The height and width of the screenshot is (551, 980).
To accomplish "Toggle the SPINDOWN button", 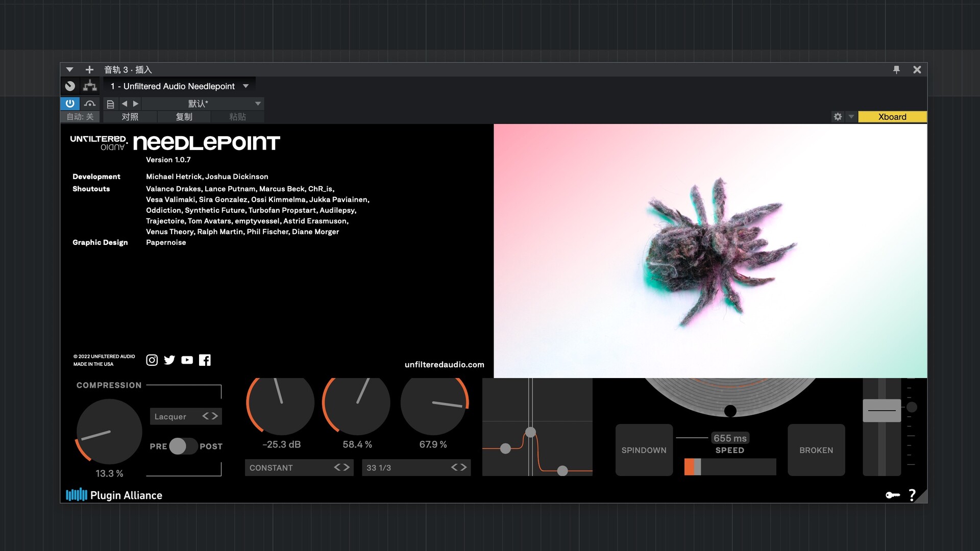I will 644,450.
